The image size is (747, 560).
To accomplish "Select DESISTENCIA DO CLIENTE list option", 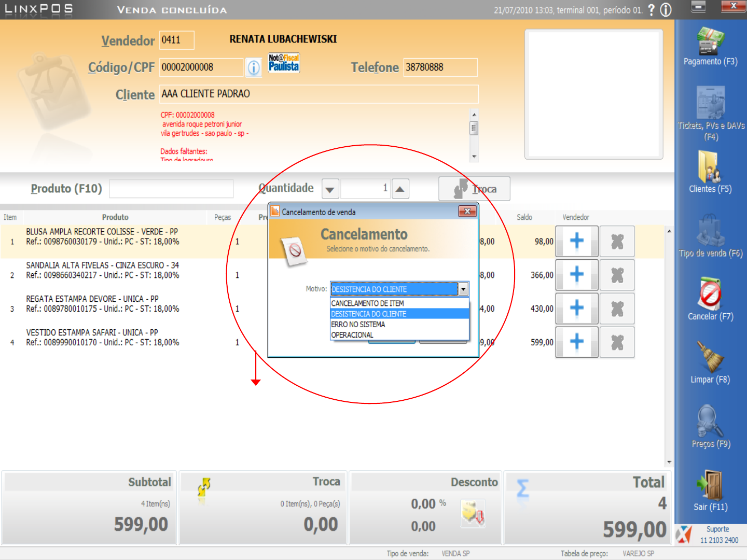I will pos(399,314).
